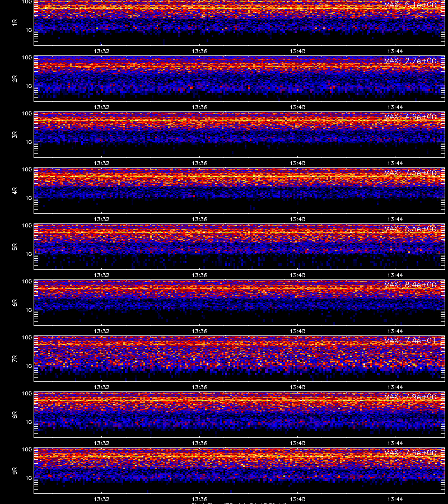This screenshot has height=504, width=448.
Task: Click the 13:44 tick label below panel 3R
Action: tap(395, 163)
